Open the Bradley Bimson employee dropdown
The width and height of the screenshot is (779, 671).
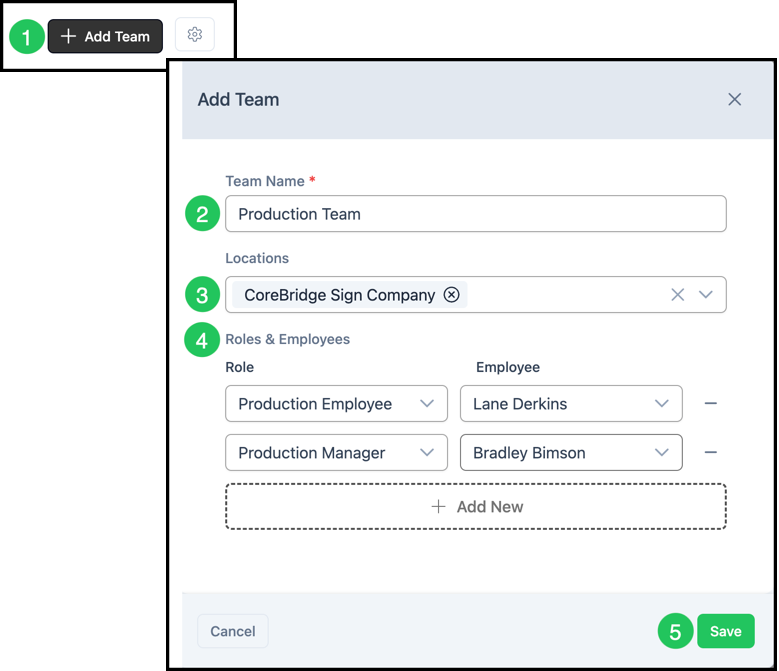click(x=571, y=452)
